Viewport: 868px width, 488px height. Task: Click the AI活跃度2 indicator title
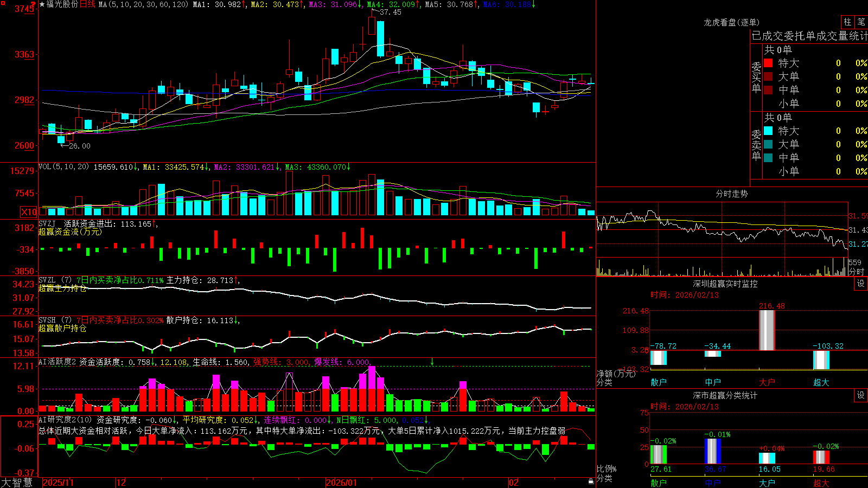click(x=57, y=362)
